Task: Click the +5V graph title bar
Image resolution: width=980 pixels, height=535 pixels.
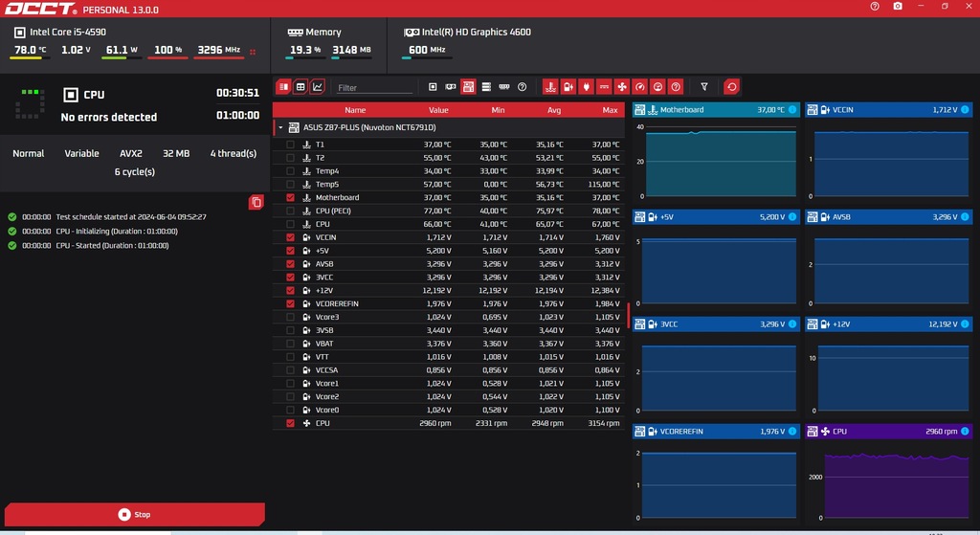Action: click(x=716, y=217)
